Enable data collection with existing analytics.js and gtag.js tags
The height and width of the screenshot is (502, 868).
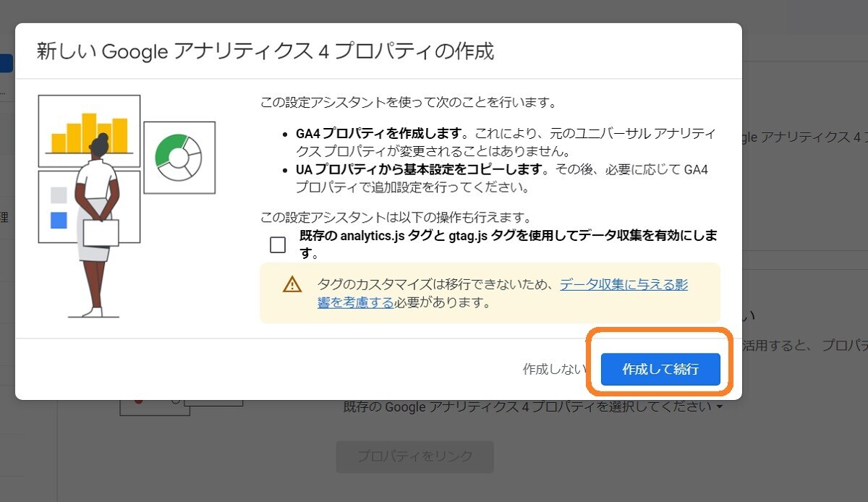click(277, 244)
